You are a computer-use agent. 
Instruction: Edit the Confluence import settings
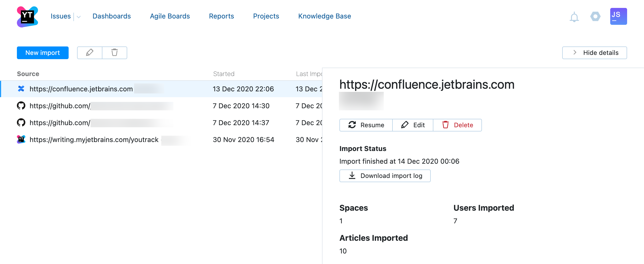tap(413, 125)
